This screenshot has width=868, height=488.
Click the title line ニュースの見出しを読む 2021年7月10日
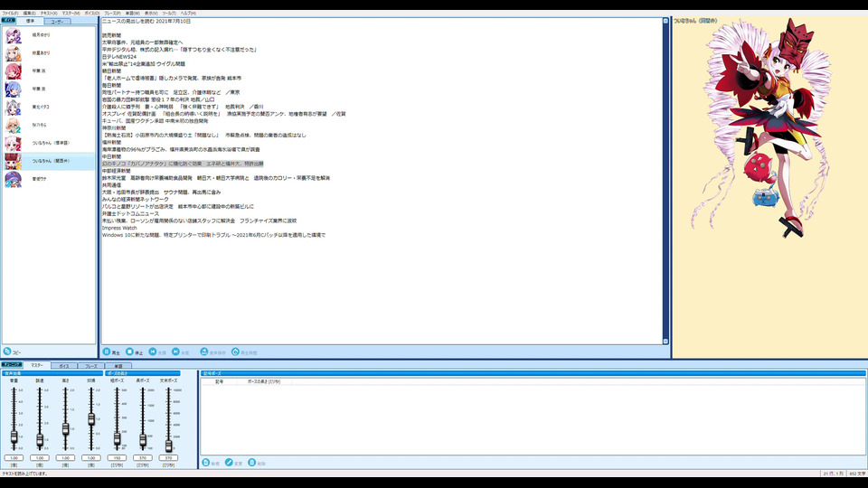pos(146,21)
